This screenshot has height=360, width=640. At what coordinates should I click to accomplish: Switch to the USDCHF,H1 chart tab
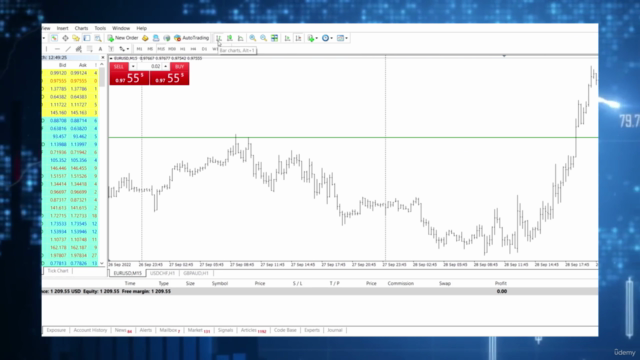point(162,273)
